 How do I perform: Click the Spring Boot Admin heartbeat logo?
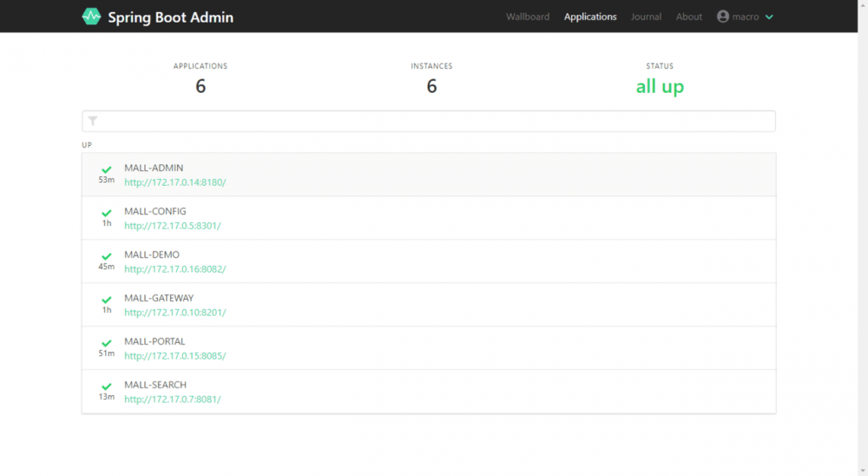pyautogui.click(x=91, y=17)
